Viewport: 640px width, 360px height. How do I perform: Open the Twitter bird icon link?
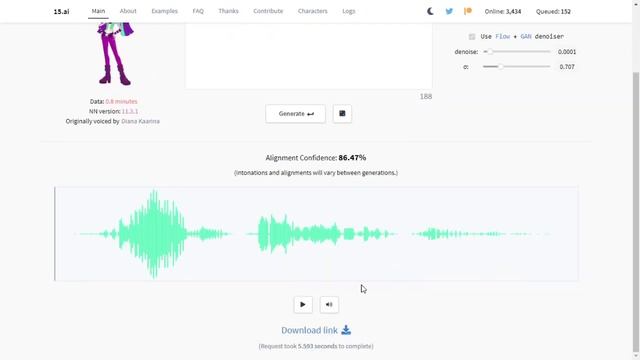[x=449, y=11]
